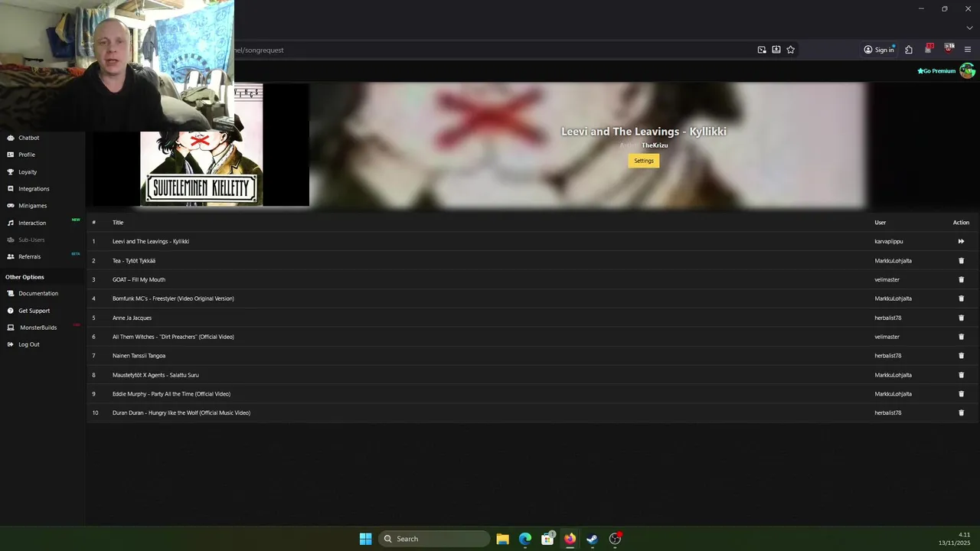Click the browser address bar
Viewport: 980px width, 551px height.
pyautogui.click(x=490, y=50)
